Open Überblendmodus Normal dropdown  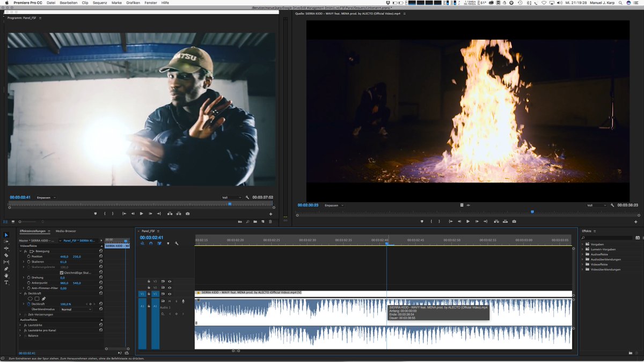click(76, 309)
